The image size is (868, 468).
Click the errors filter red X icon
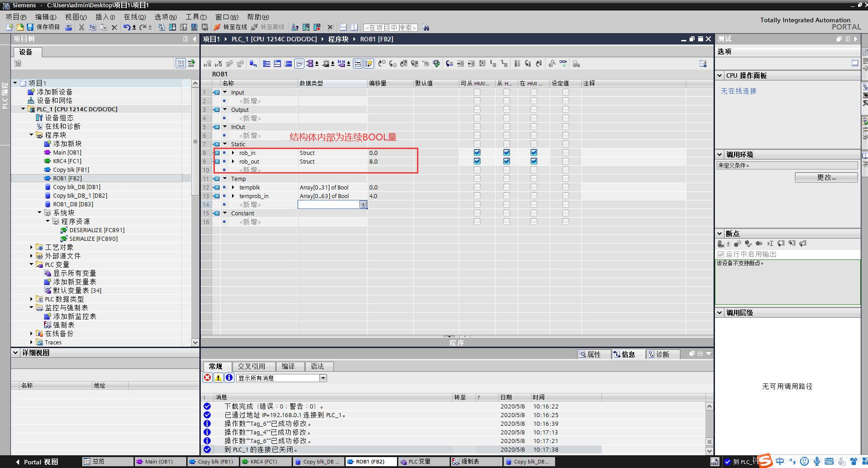point(208,378)
